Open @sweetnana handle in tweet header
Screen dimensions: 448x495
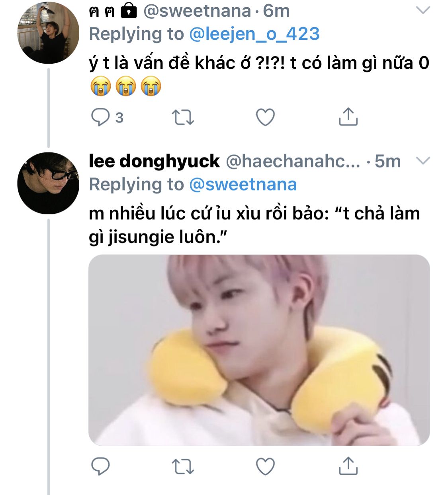(197, 11)
